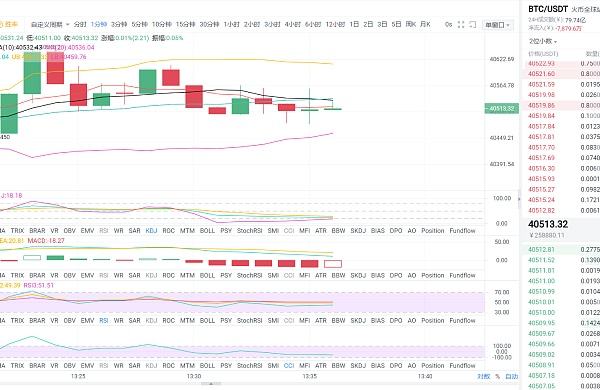Select the 5分钟 interval

click(140, 24)
